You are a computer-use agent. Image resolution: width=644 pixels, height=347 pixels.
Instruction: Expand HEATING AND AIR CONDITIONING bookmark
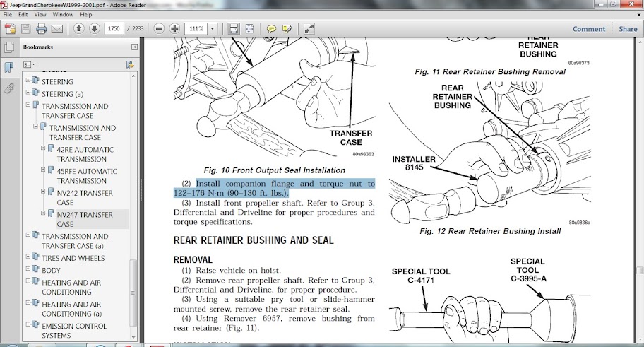click(x=28, y=281)
